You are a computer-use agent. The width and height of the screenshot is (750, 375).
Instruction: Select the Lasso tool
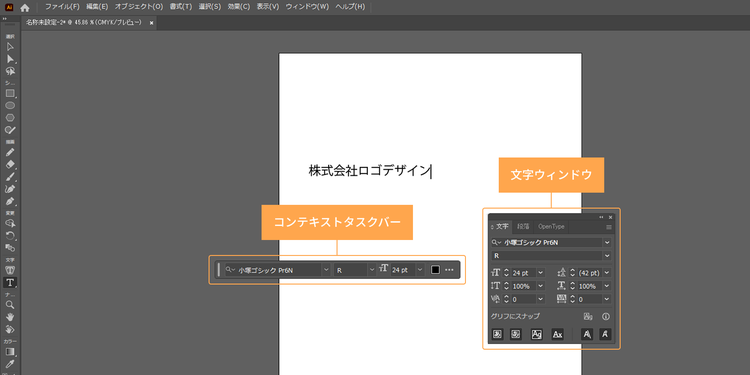click(x=10, y=71)
